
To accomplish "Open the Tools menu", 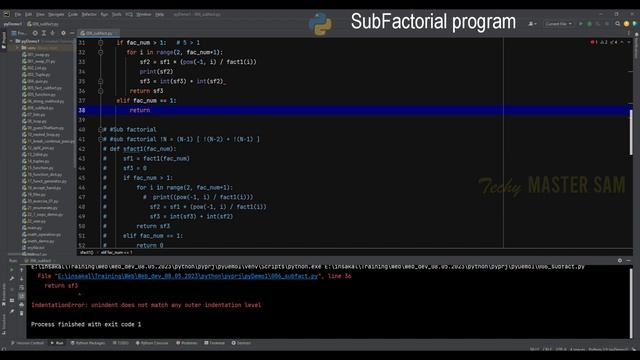I will point(117,14).
